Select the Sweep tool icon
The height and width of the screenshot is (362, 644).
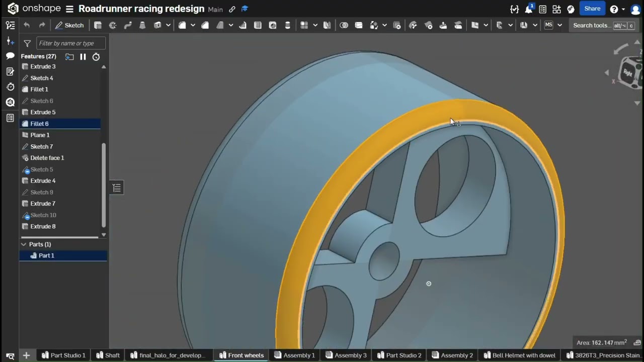(x=128, y=25)
